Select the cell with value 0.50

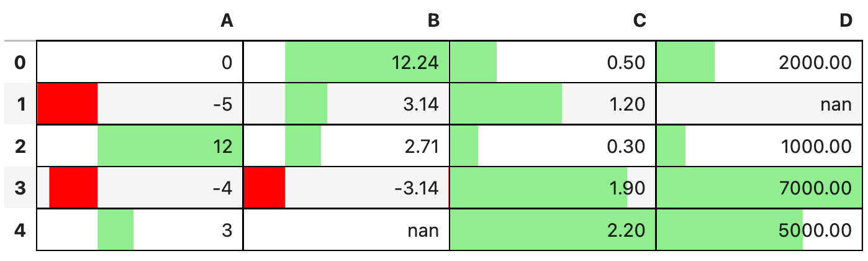coord(553,62)
